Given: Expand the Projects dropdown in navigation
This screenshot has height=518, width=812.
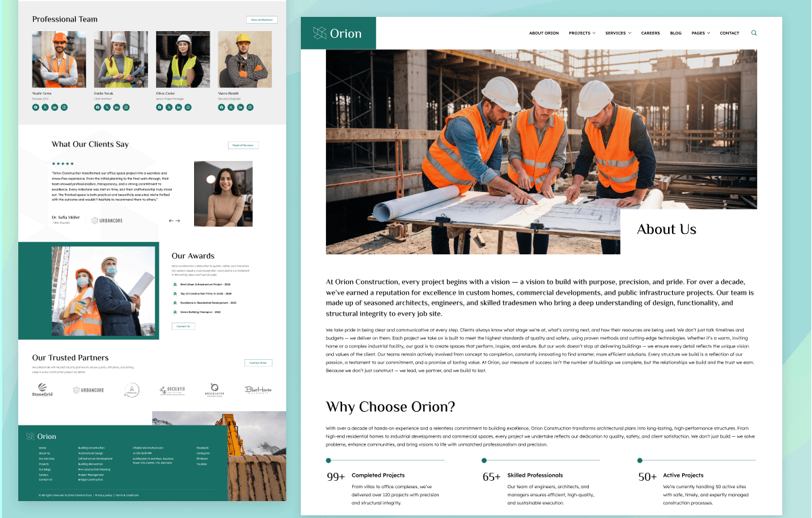Looking at the screenshot, I should click(x=581, y=33).
